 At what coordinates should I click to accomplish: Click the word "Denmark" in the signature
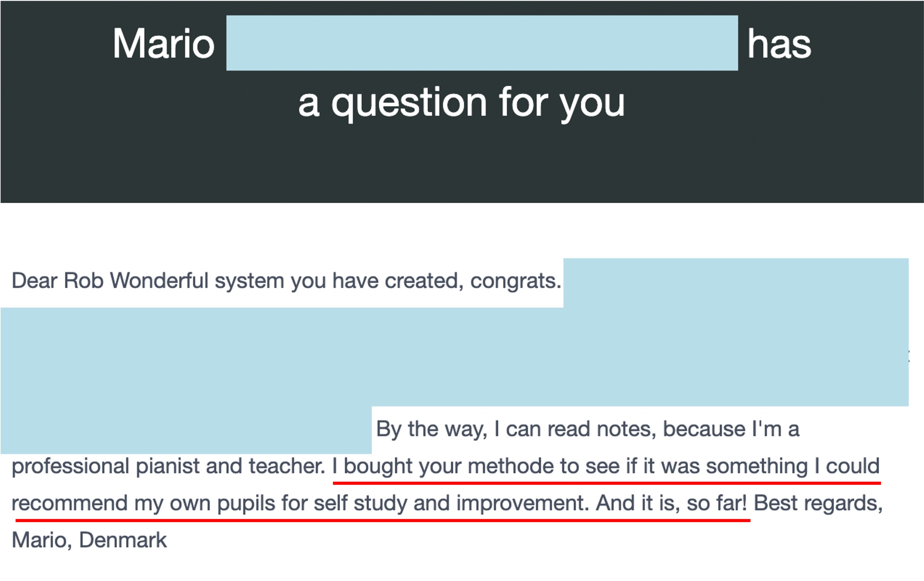point(123,541)
